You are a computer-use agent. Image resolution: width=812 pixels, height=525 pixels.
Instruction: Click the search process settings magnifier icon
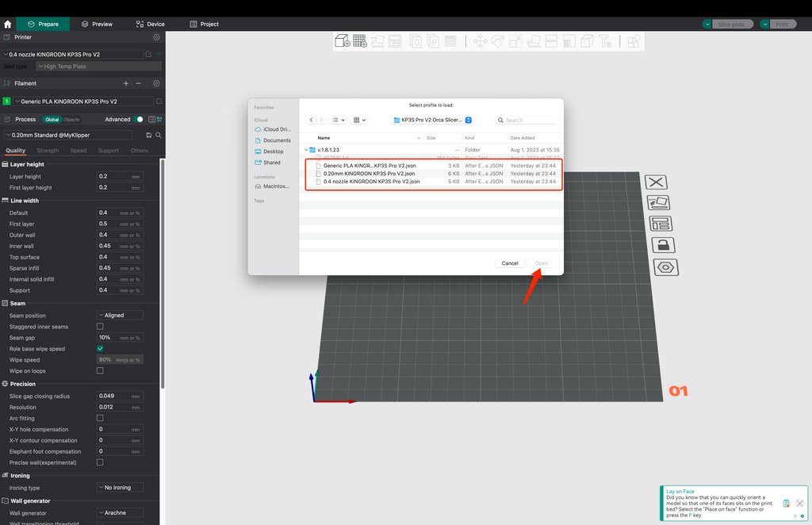click(x=159, y=136)
